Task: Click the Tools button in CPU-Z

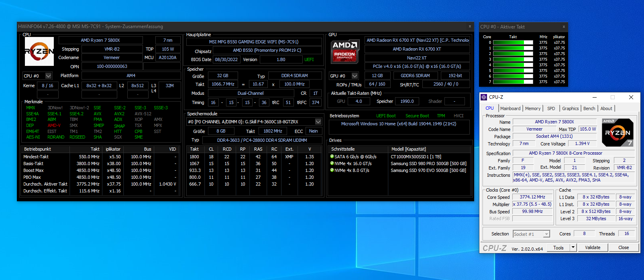Action: pos(558,247)
